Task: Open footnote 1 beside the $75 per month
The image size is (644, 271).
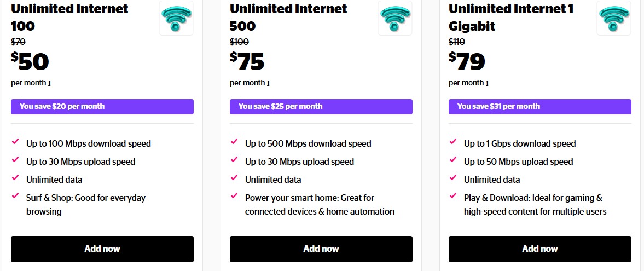Action: 268,83
